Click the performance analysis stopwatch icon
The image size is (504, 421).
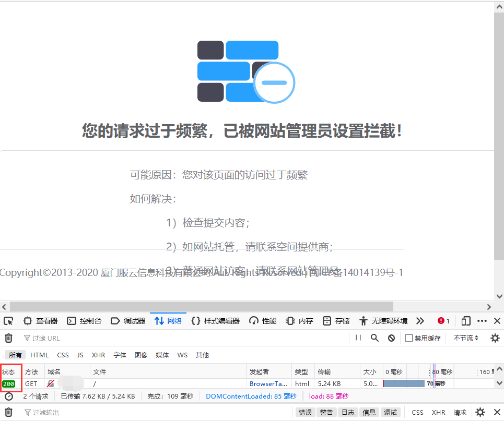click(9, 396)
